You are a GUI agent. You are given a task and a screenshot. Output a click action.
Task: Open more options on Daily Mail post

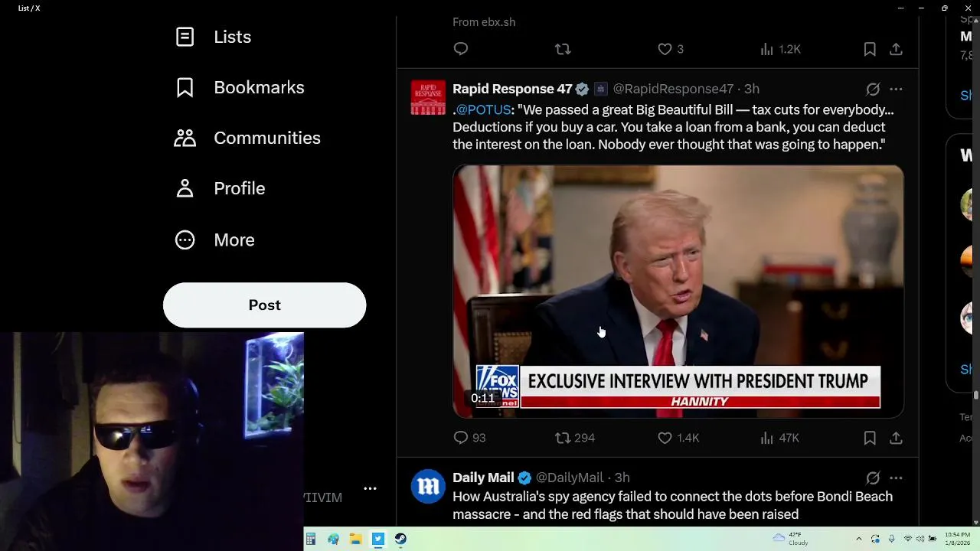click(x=896, y=478)
